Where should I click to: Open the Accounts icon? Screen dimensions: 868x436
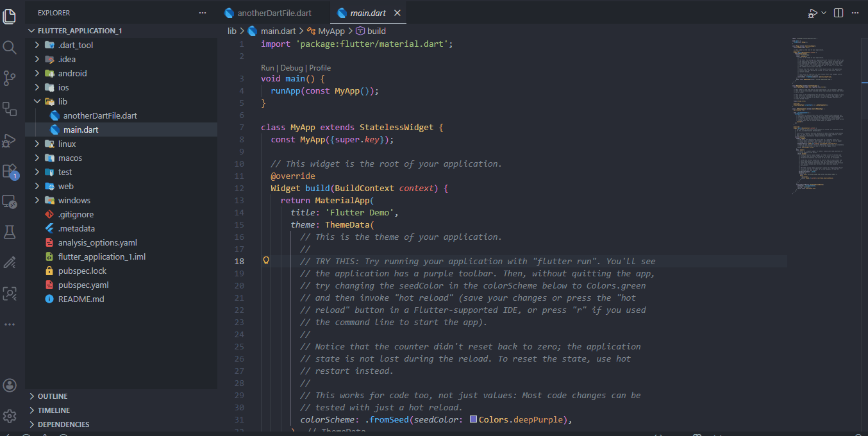tap(10, 385)
